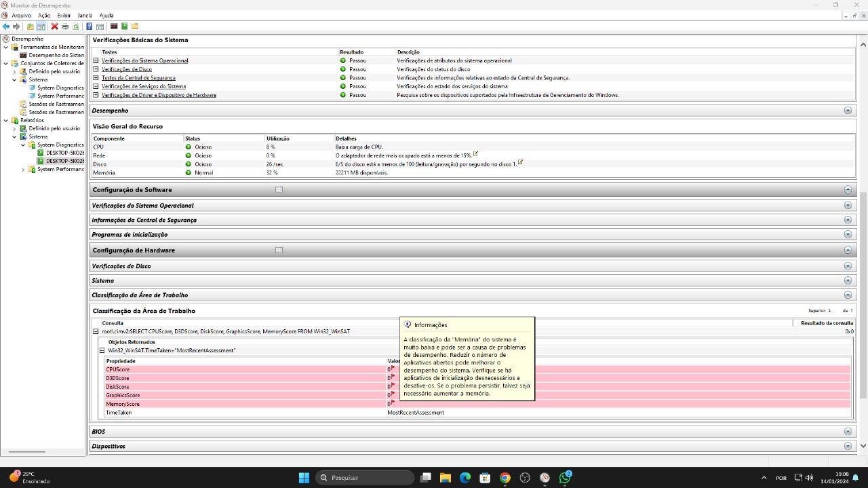Screen dimensions: 868x488
Task: Click the dark performance monitor view icon
Action: point(114,26)
